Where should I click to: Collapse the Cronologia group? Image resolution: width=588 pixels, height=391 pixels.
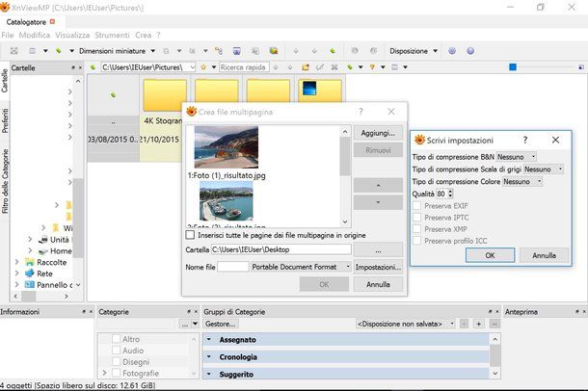pyautogui.click(x=209, y=356)
